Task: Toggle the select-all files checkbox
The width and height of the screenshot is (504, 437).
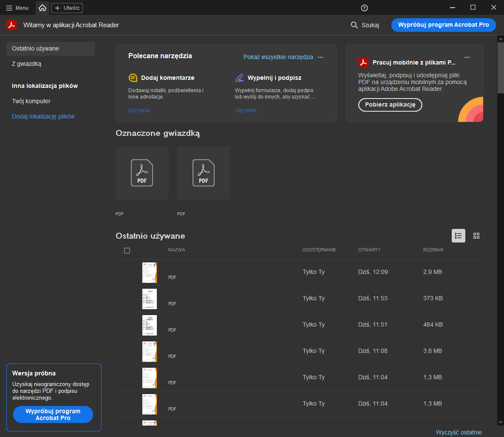Action: point(127,250)
